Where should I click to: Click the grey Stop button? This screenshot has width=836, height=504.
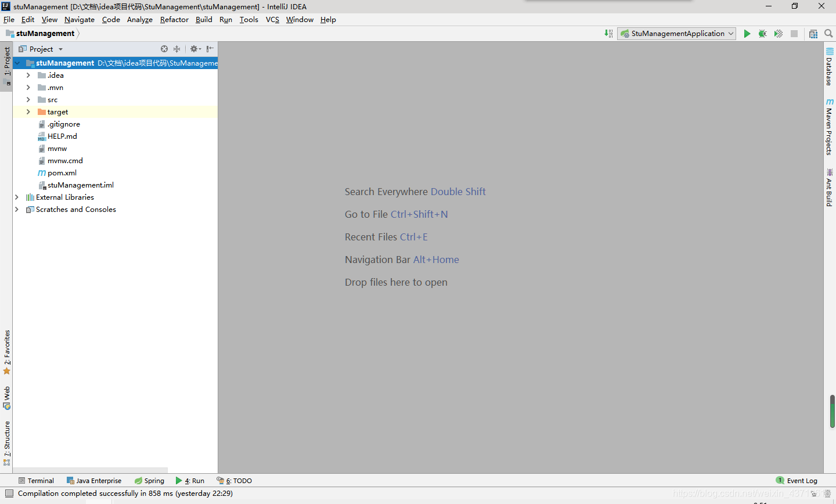pyautogui.click(x=794, y=34)
